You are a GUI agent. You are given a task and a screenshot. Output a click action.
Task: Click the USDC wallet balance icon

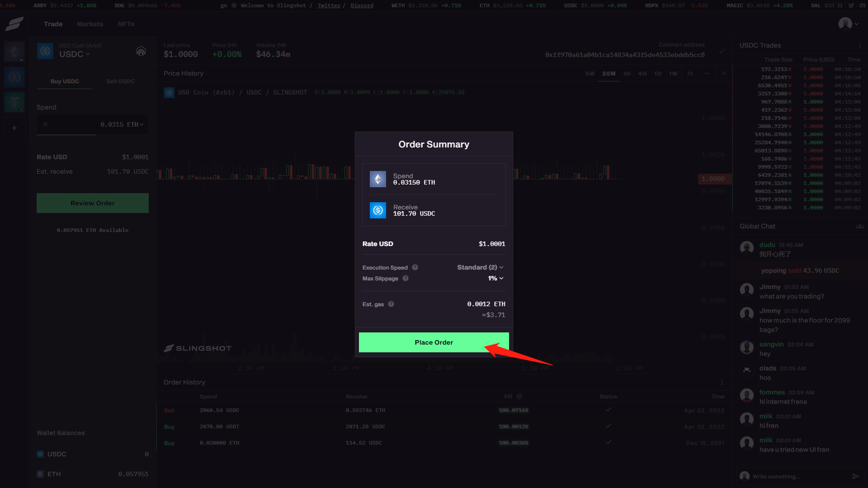[40, 454]
